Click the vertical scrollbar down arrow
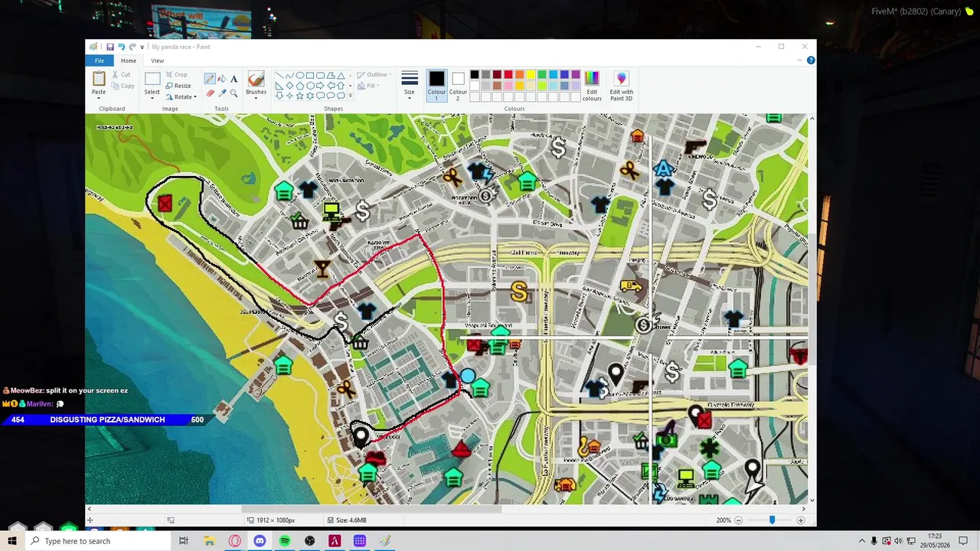980x551 pixels. coord(812,500)
